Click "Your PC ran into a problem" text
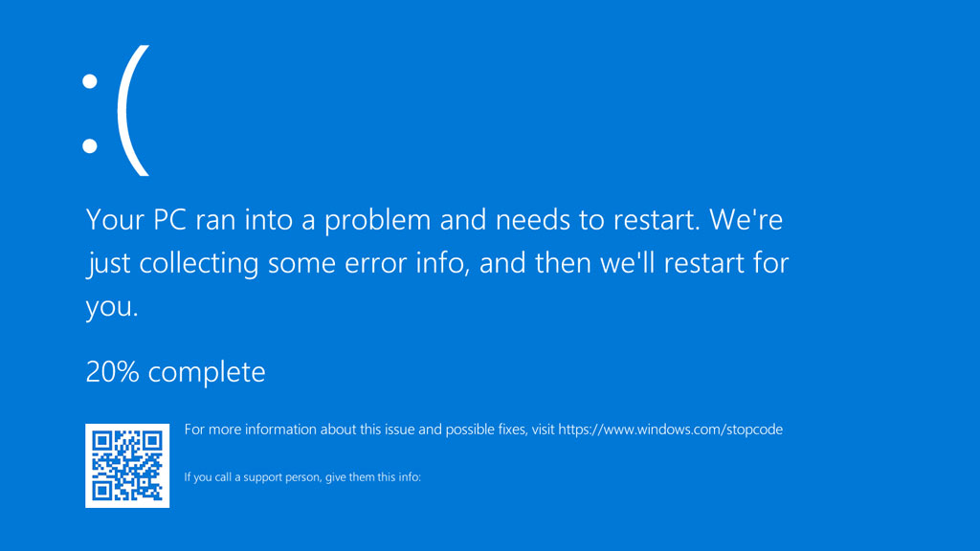Screen dimensions: 980x551 point(258,220)
